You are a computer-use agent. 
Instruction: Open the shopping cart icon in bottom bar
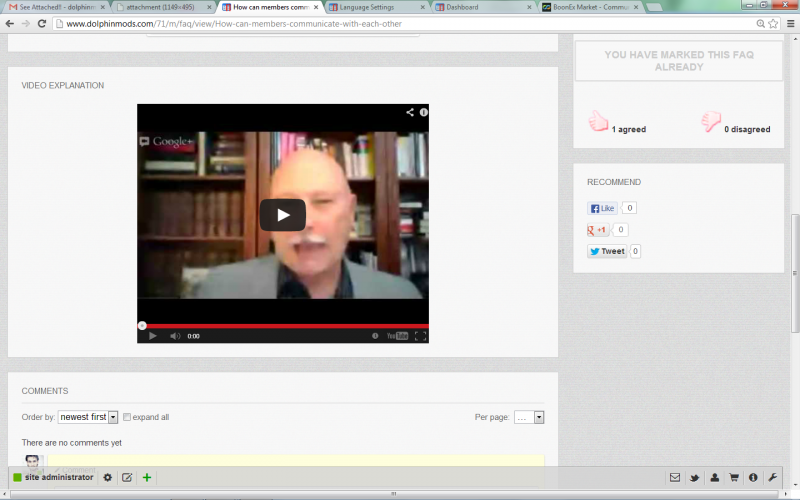coord(734,478)
